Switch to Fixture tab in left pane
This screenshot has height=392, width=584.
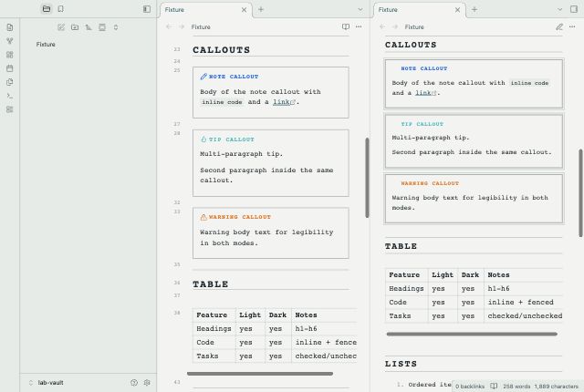174,10
